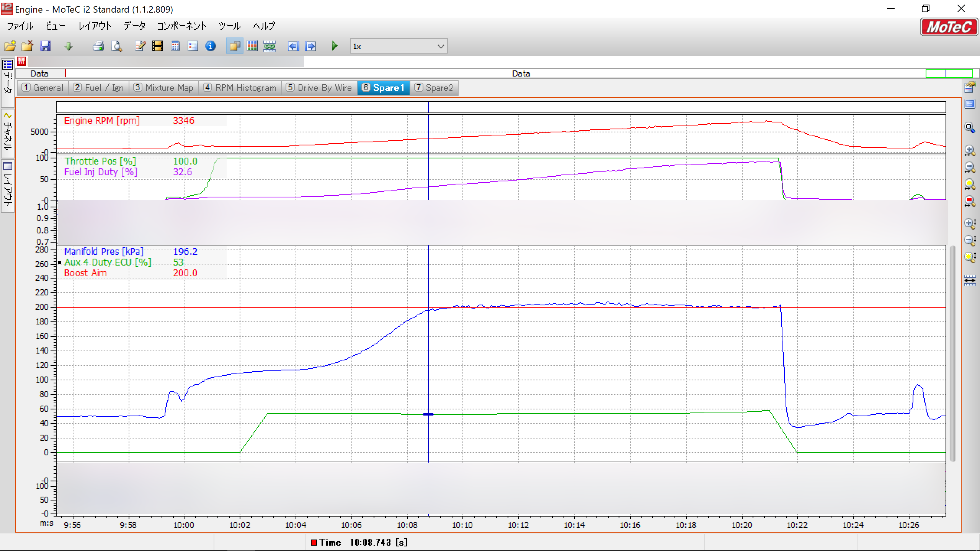980x551 pixels.
Task: Switch to the Fuel / Ign tab
Action: click(99, 88)
